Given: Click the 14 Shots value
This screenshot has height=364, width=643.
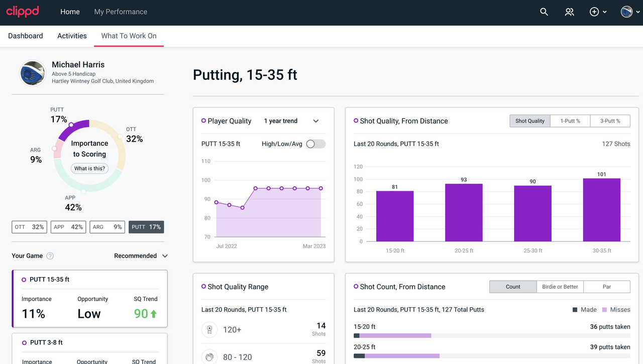Looking at the screenshot, I should (318, 329).
